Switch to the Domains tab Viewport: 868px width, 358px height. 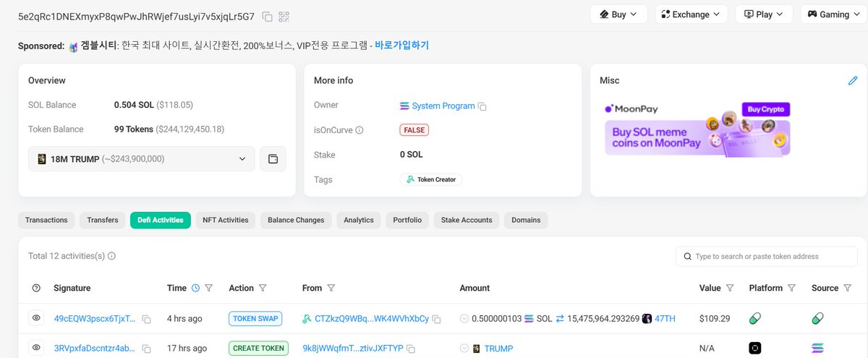[526, 220]
